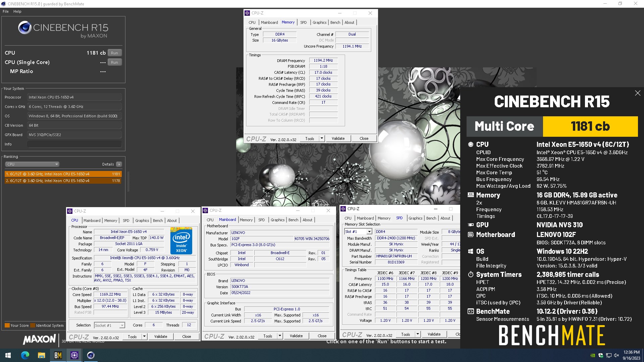Image resolution: width=644 pixels, height=362 pixels.
Task: Click Close in CPU-tab CPU-Z window
Action: (186, 337)
